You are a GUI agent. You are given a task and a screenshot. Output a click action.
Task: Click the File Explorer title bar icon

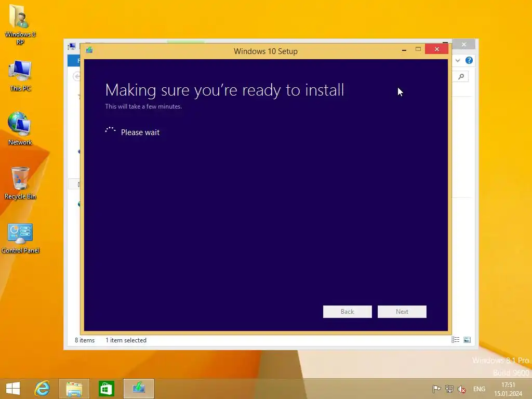point(72,46)
